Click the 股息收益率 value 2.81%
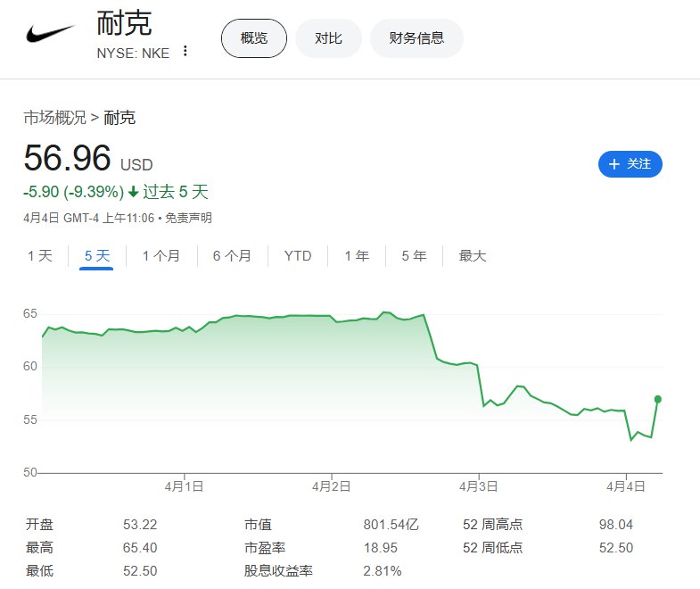This screenshot has height=589, width=700. [x=383, y=570]
